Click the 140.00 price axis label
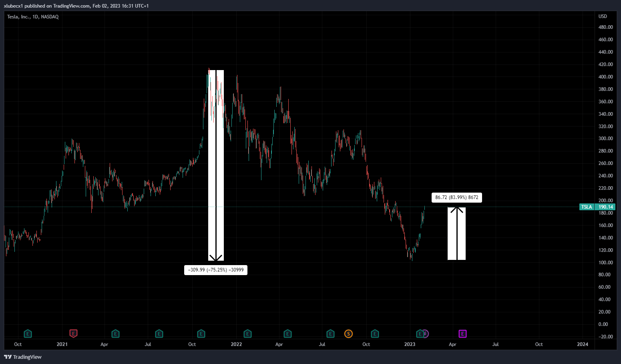This screenshot has width=621, height=364. 605,238
